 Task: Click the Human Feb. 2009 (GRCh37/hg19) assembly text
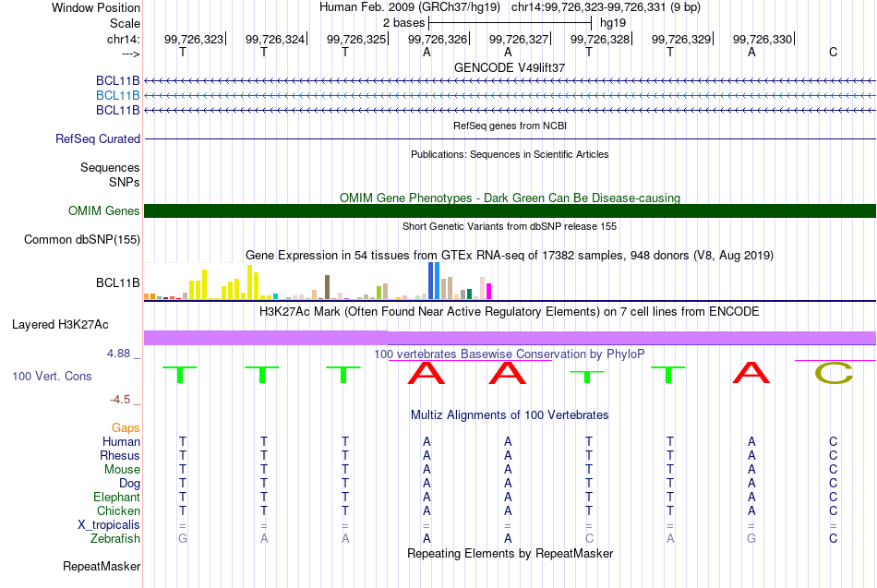click(x=409, y=7)
